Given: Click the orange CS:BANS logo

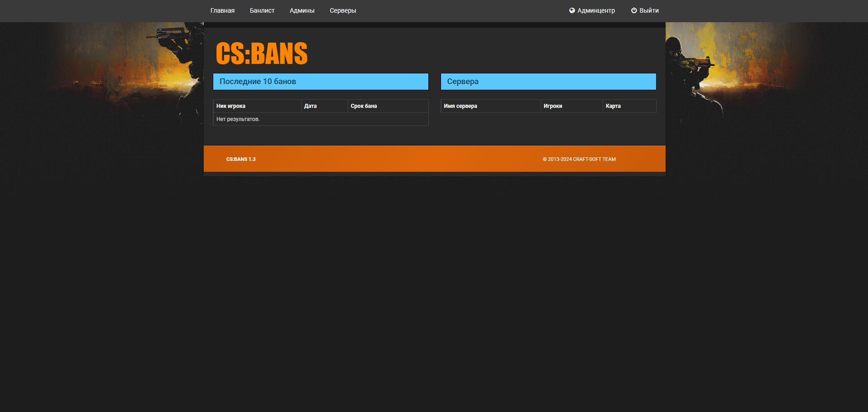Looking at the screenshot, I should coord(262,53).
